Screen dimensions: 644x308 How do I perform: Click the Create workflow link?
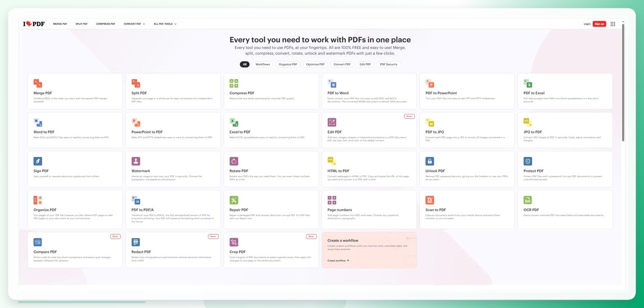pos(338,261)
